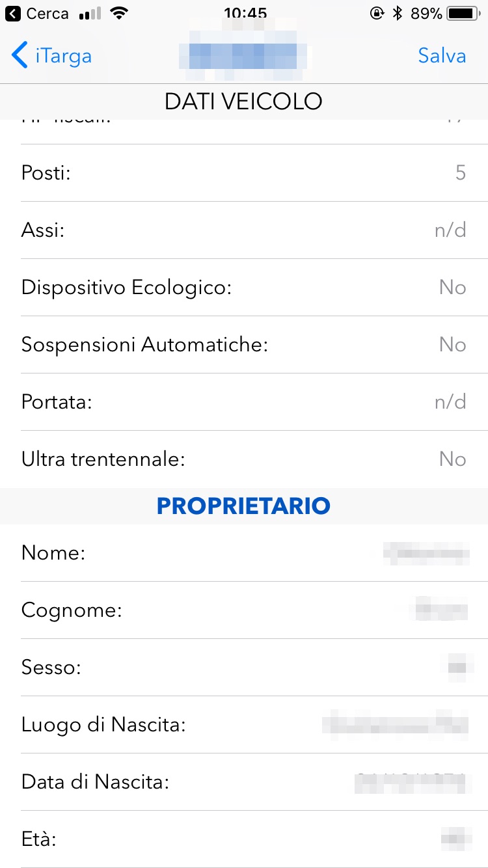Image resolution: width=488 pixels, height=868 pixels.
Task: Select the Assi row
Action: pos(244,230)
